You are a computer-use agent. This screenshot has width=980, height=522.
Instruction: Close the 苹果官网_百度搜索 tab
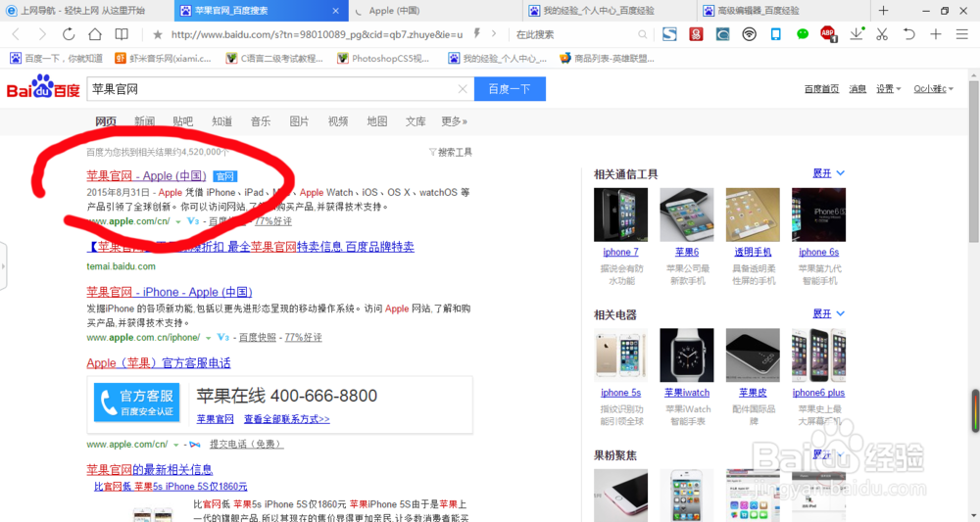[335, 11]
